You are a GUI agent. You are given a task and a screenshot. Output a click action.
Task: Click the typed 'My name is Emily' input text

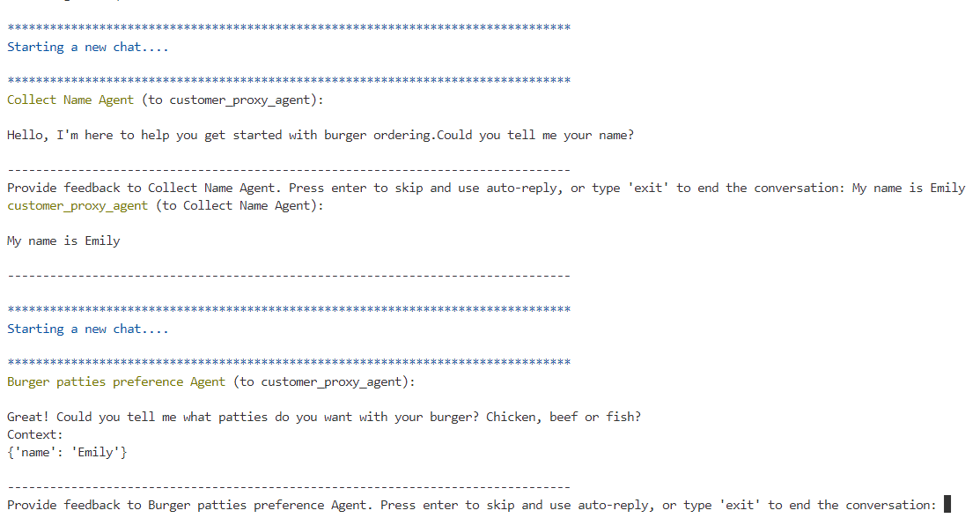pos(909,189)
